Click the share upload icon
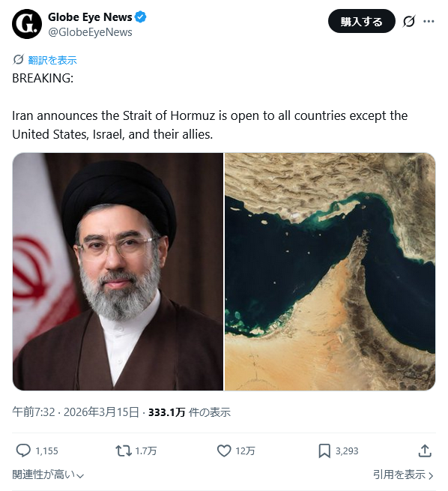 click(425, 451)
